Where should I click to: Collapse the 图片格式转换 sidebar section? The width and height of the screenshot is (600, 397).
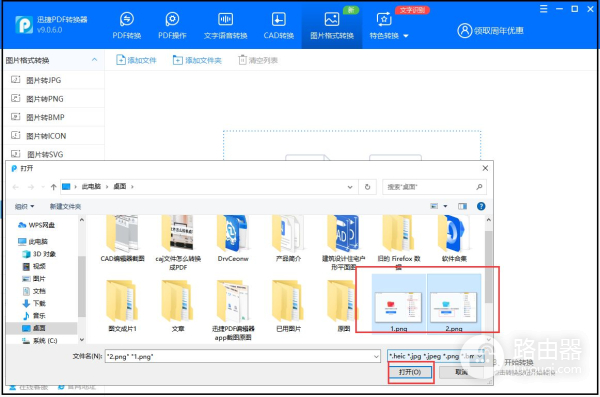coord(95,60)
